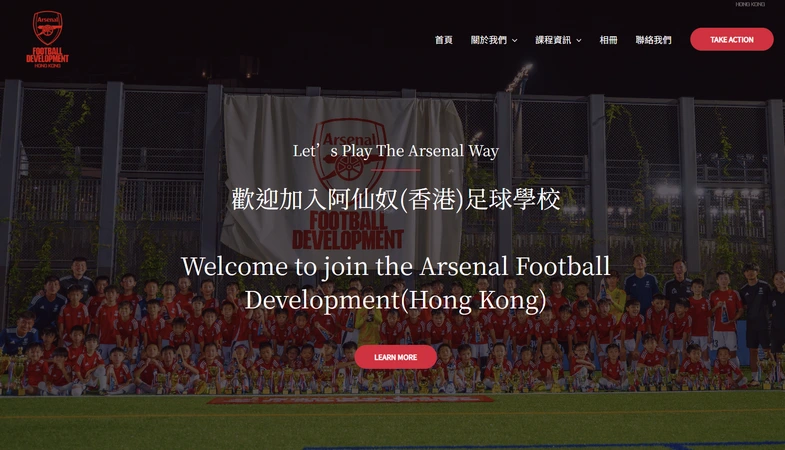Viewport: 785px width, 450px height.
Task: Click the red mat on the grass
Action: point(350,399)
